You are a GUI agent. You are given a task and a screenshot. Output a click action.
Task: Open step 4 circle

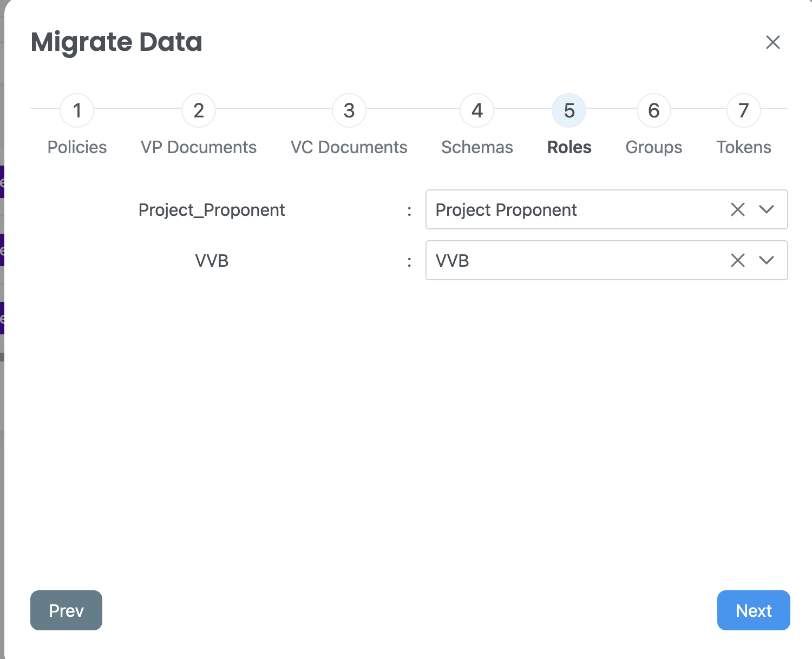(477, 110)
